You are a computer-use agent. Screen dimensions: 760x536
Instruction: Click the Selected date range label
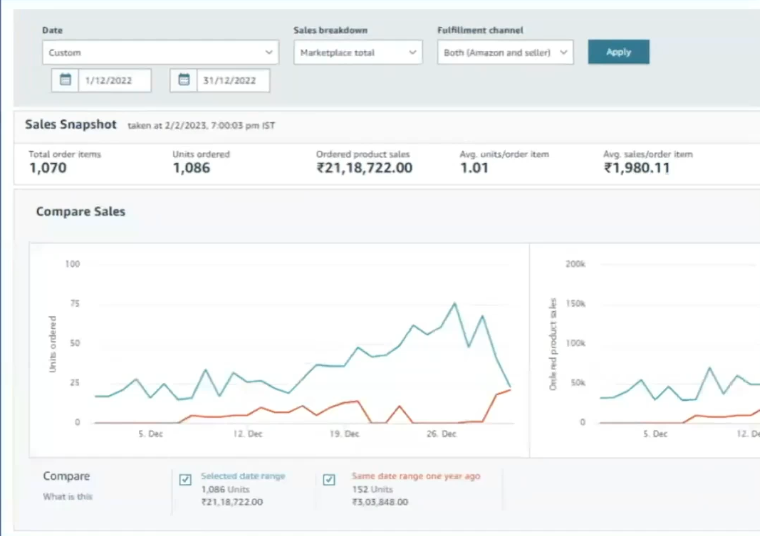[243, 476]
